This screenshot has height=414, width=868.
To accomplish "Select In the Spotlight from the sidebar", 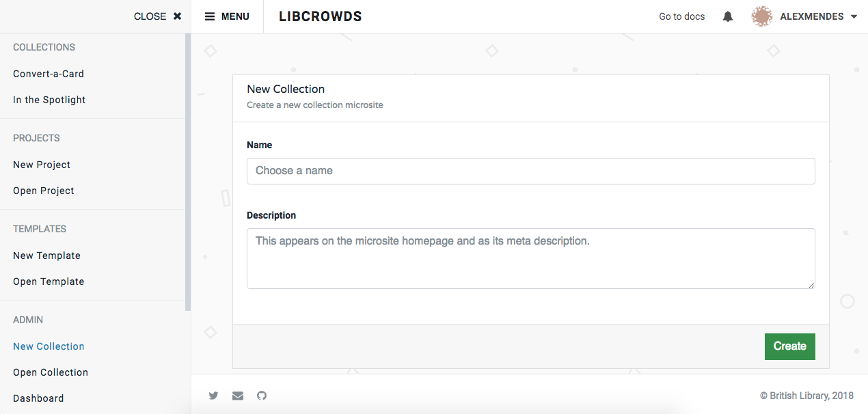I will point(49,99).
